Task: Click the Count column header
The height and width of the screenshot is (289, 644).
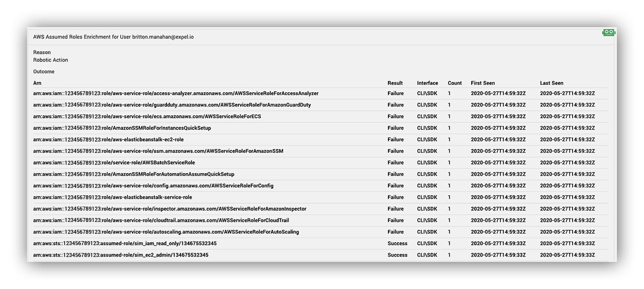Action: click(x=454, y=83)
